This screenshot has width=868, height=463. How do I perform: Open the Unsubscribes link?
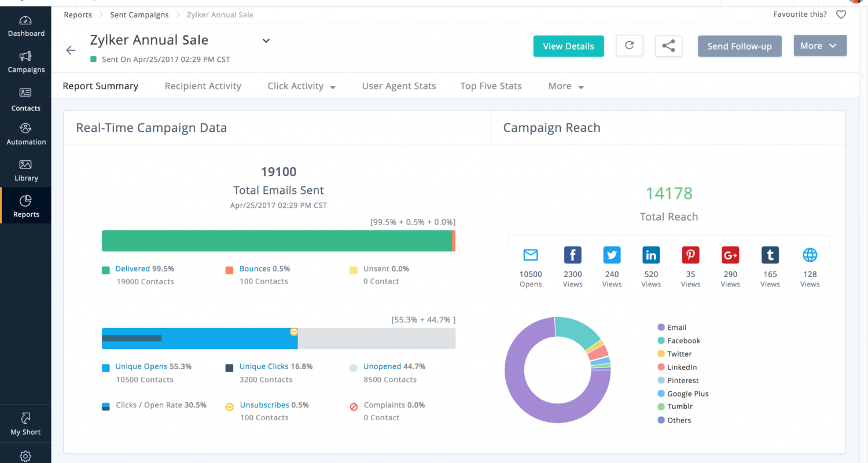coord(264,405)
